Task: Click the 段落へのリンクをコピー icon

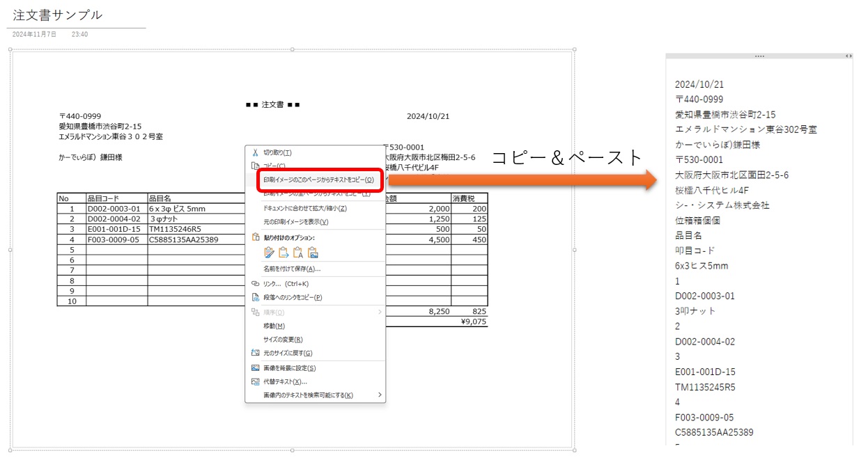Action: pos(255,298)
